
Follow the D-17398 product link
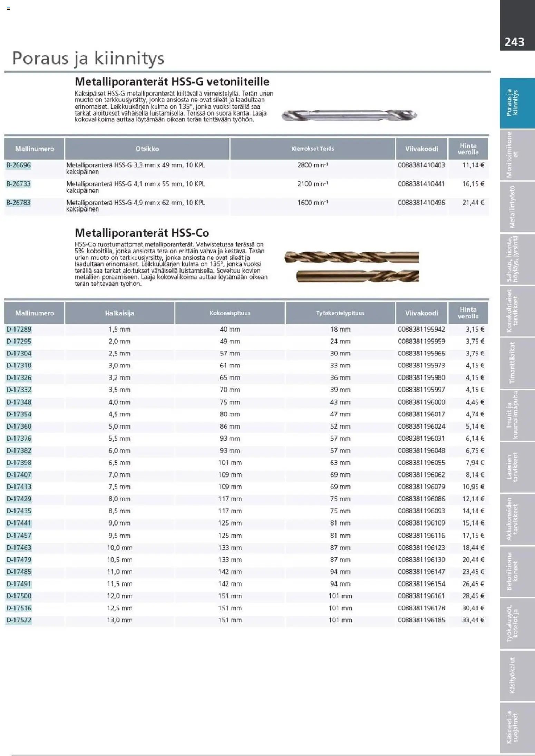[19, 462]
